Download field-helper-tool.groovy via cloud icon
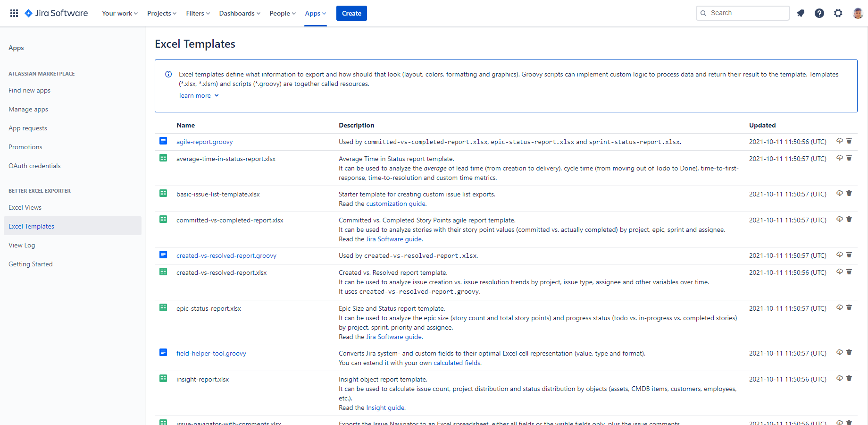868x425 pixels. (840, 352)
